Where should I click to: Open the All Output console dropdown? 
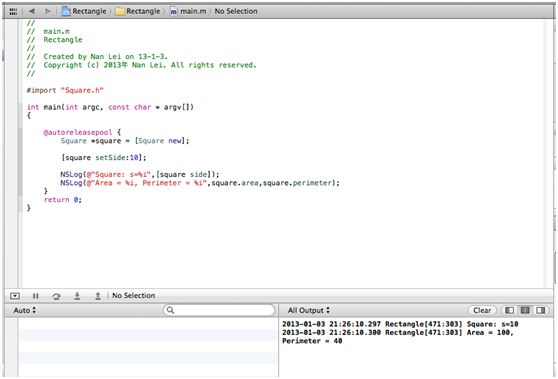tap(309, 310)
